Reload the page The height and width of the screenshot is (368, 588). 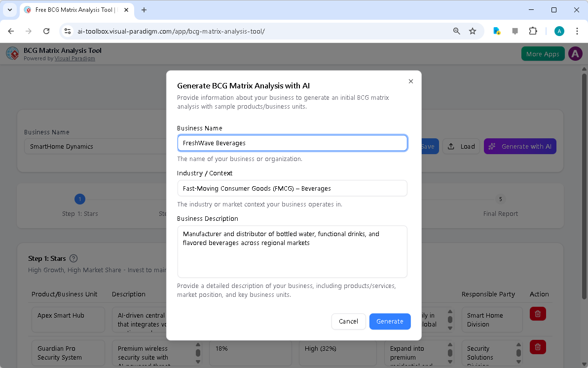click(x=46, y=31)
